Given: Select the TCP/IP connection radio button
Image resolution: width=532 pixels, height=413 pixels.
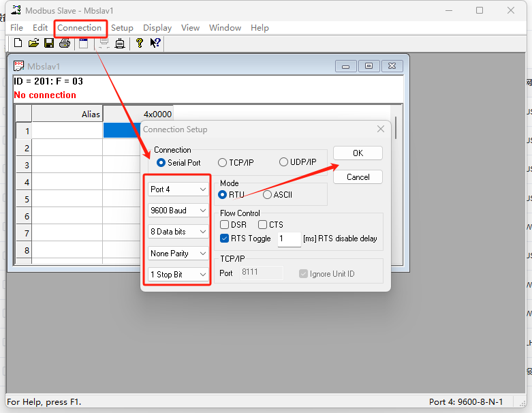Looking at the screenshot, I should [x=222, y=162].
